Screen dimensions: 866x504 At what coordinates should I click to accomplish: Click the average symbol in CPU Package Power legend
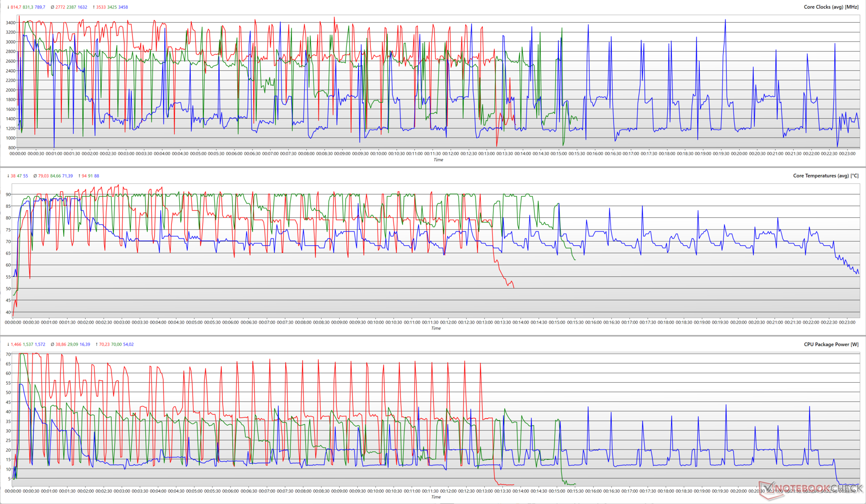(x=52, y=344)
